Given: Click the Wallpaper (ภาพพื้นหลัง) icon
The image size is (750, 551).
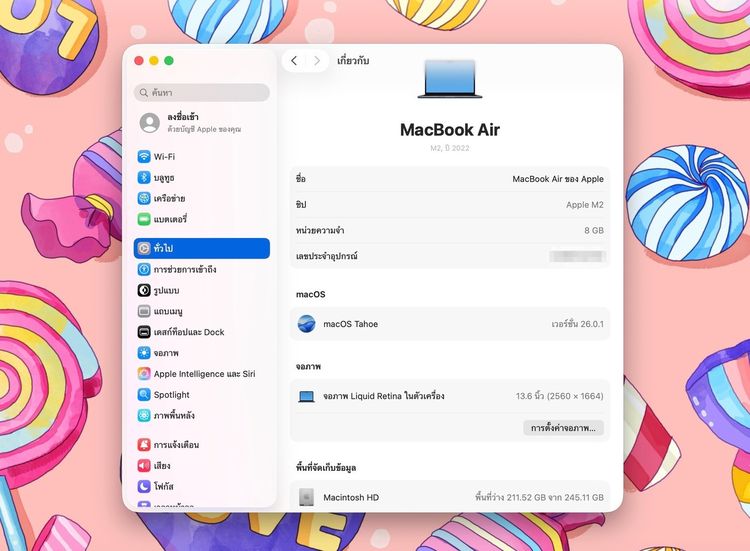Looking at the screenshot, I should click(144, 415).
